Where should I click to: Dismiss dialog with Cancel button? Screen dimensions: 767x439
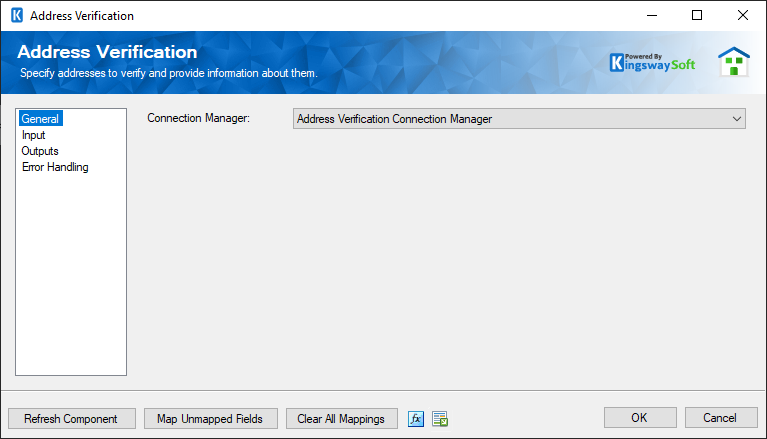721,417
